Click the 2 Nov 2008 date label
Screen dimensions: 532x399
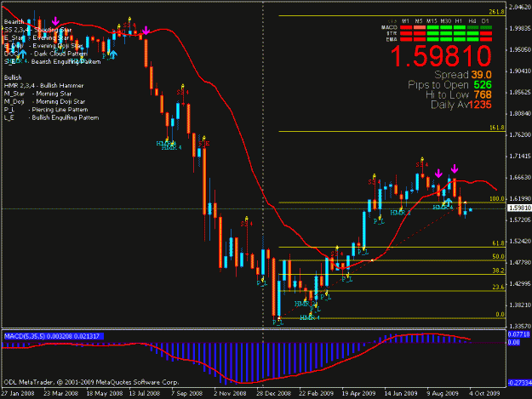230,393
